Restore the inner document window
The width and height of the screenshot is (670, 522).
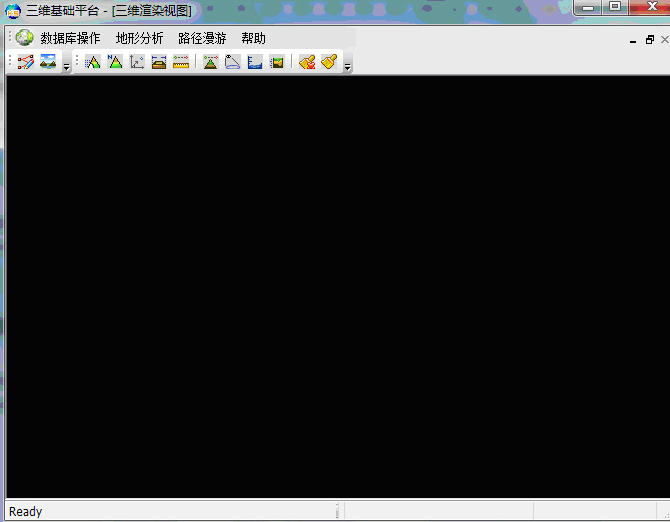point(650,40)
